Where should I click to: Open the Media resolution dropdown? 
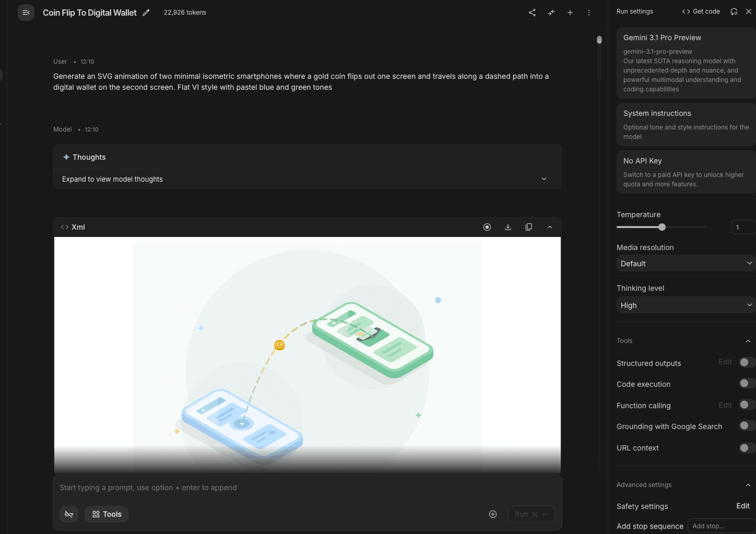[686, 264]
